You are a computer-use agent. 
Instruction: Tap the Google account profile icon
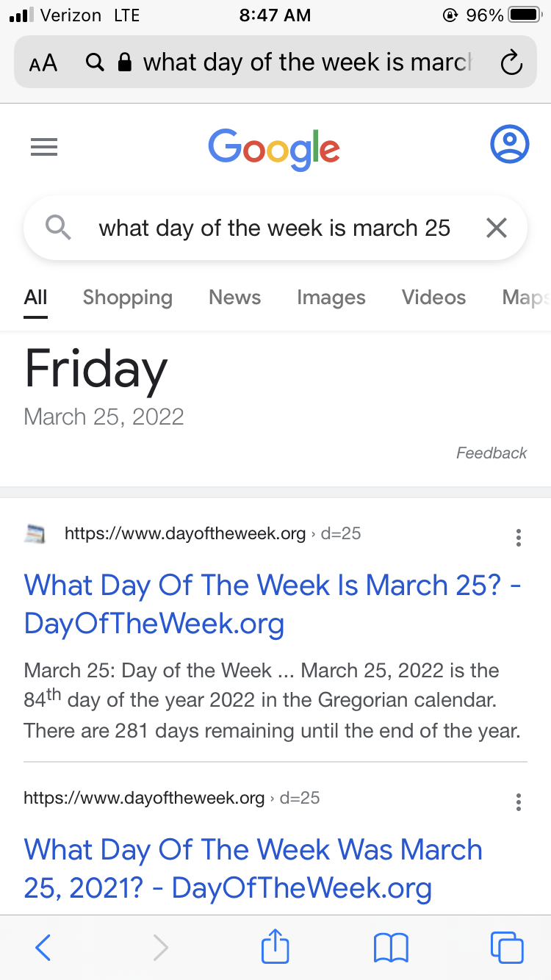point(509,144)
